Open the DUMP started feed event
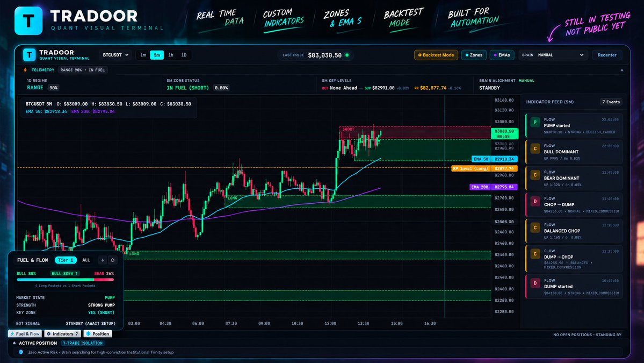The image size is (644, 363). 574,286
